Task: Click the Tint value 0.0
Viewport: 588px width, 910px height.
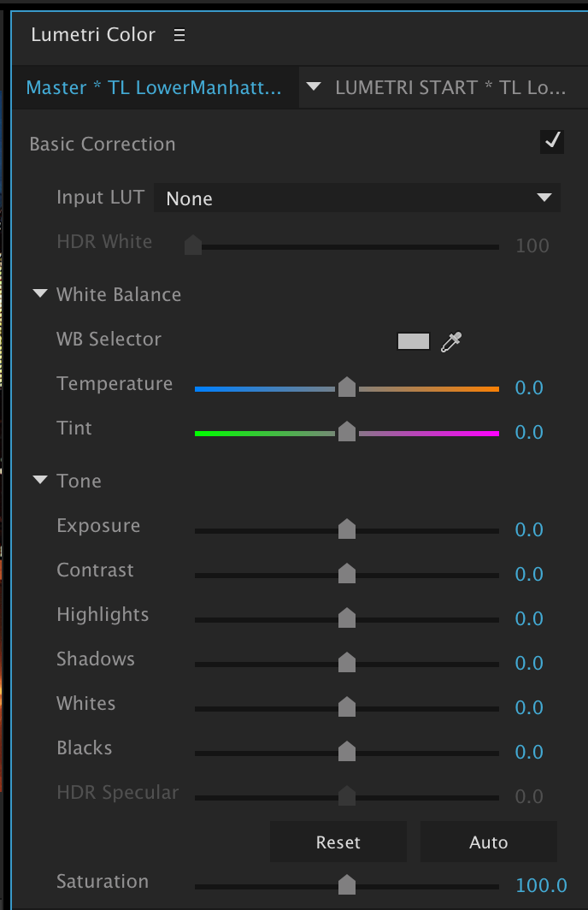Action: (x=529, y=432)
